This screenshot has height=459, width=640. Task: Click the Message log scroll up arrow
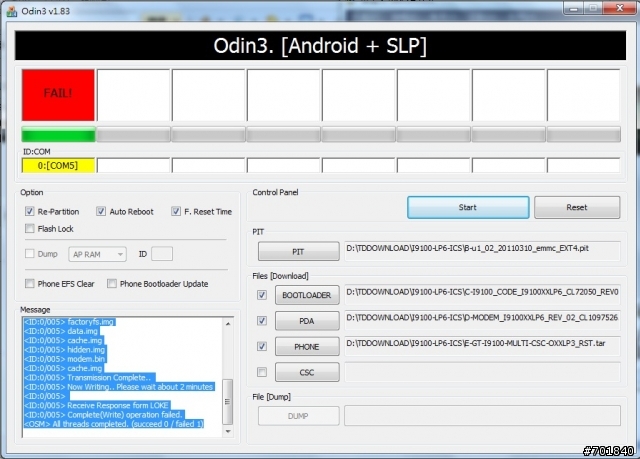tap(228, 324)
